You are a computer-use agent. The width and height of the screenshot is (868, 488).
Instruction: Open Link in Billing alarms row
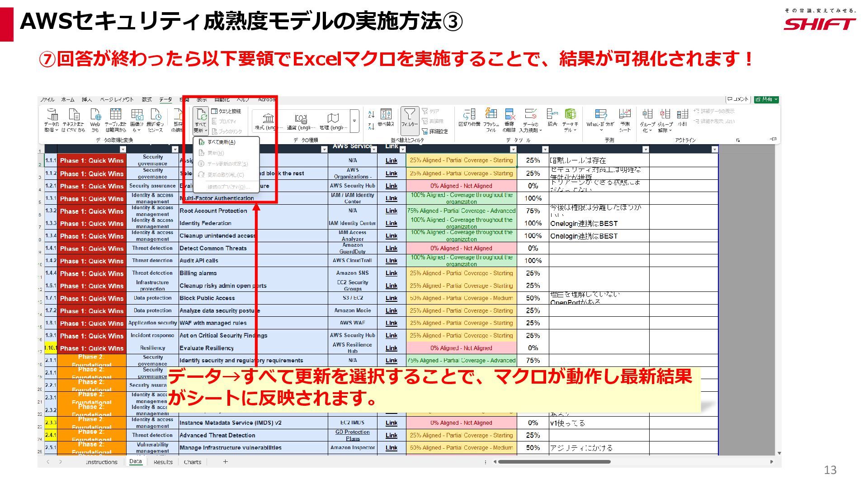tap(392, 273)
